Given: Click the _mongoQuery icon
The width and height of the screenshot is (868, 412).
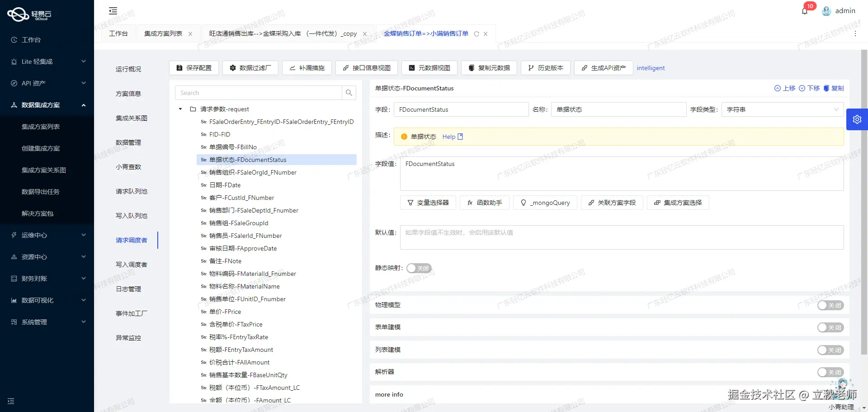Looking at the screenshot, I should [x=523, y=203].
